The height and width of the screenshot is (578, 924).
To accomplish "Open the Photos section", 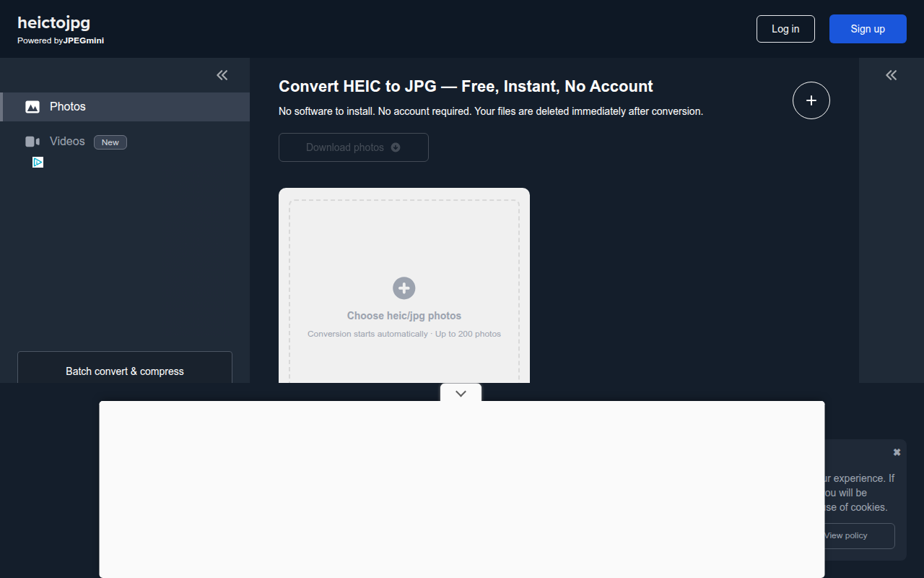I will pos(125,107).
